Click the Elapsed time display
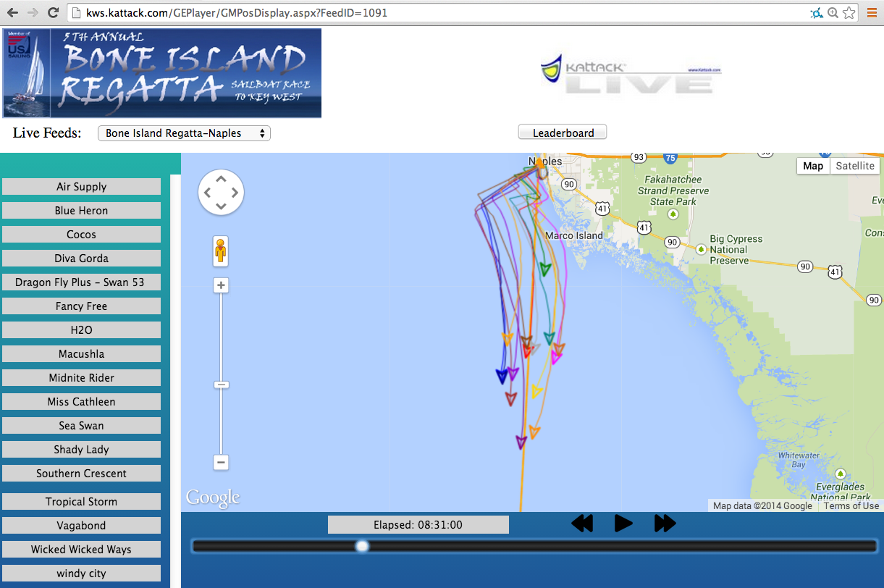 pyautogui.click(x=418, y=525)
